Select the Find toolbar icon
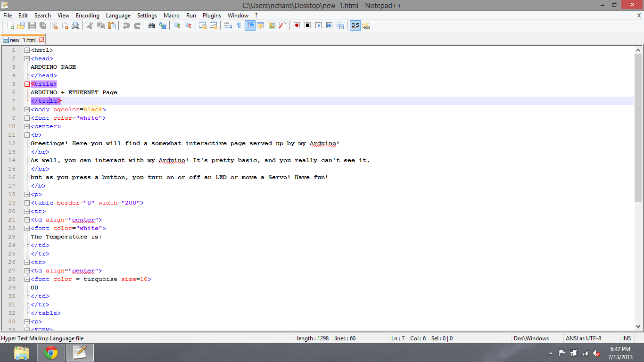 coord(152,25)
